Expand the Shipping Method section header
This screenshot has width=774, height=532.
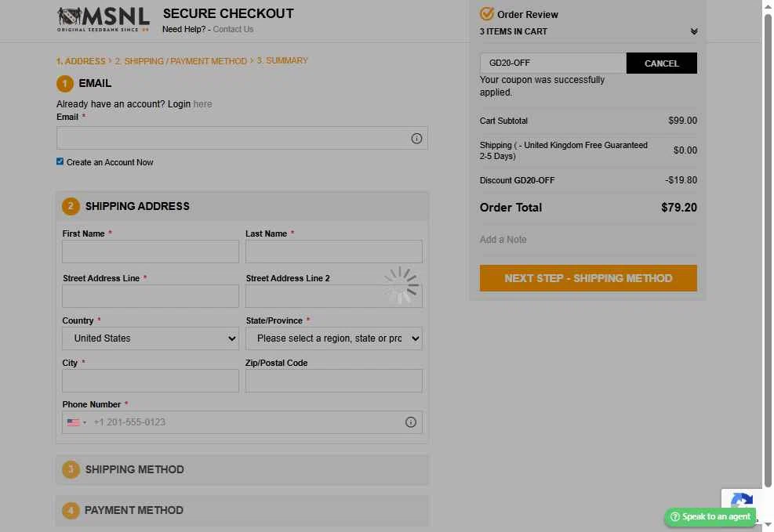coord(242,470)
